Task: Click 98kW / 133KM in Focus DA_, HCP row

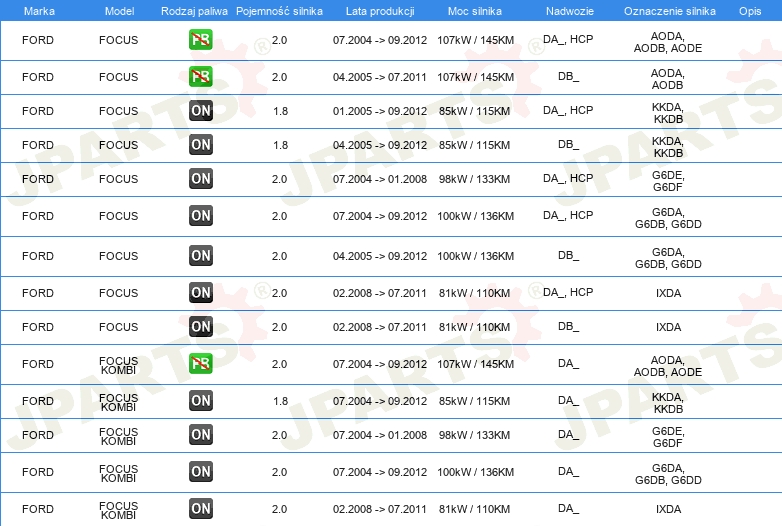Action: point(474,179)
